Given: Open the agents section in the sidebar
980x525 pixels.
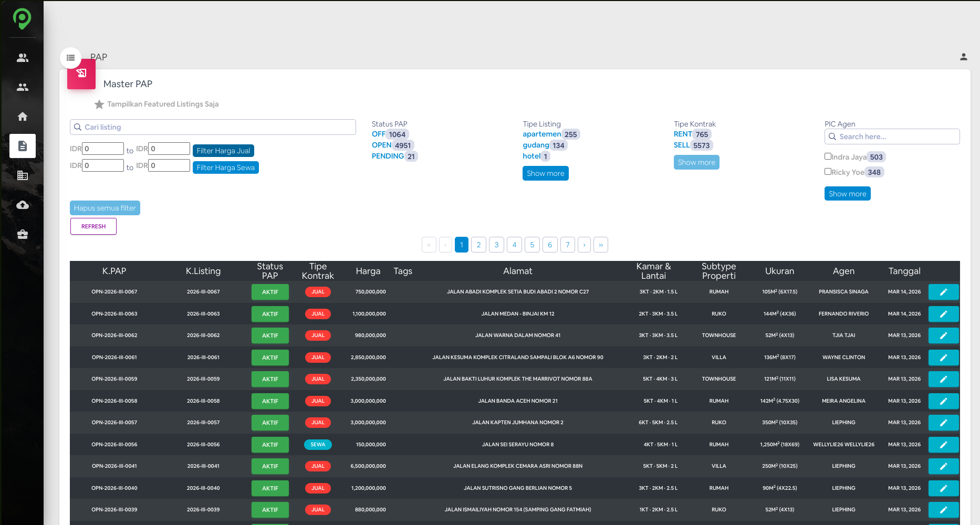Looking at the screenshot, I should [23, 58].
